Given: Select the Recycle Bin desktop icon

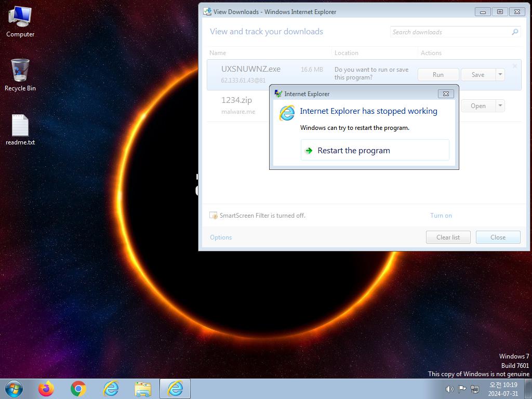Looking at the screenshot, I should point(20,75).
